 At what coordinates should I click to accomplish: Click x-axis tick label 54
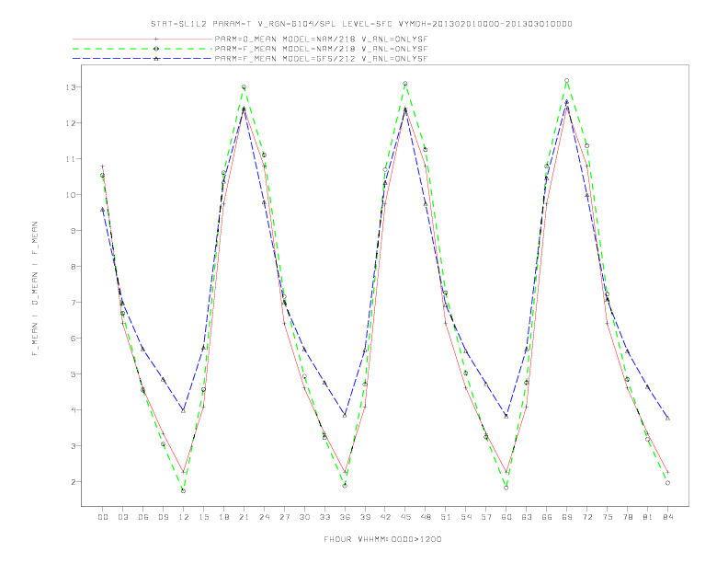pyautogui.click(x=466, y=517)
